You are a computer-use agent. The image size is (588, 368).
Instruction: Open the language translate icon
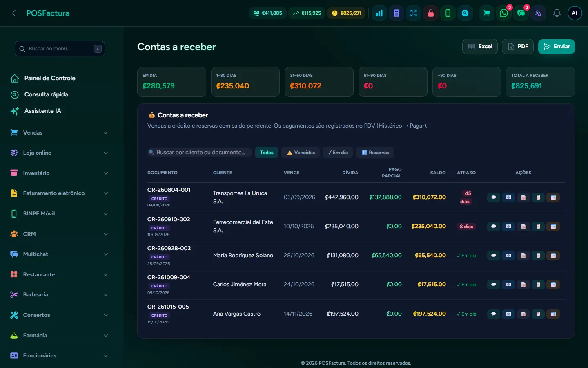[538, 13]
